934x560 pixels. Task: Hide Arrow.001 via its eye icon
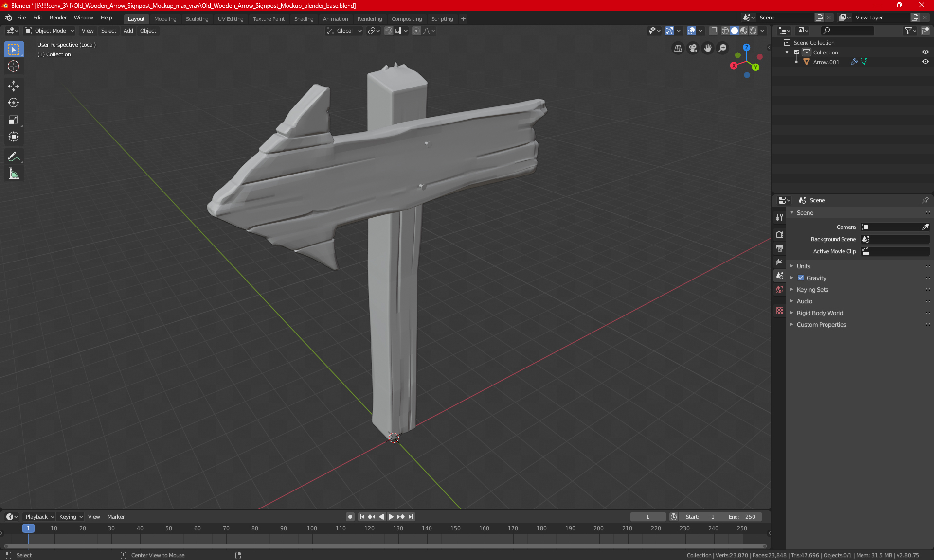925,62
